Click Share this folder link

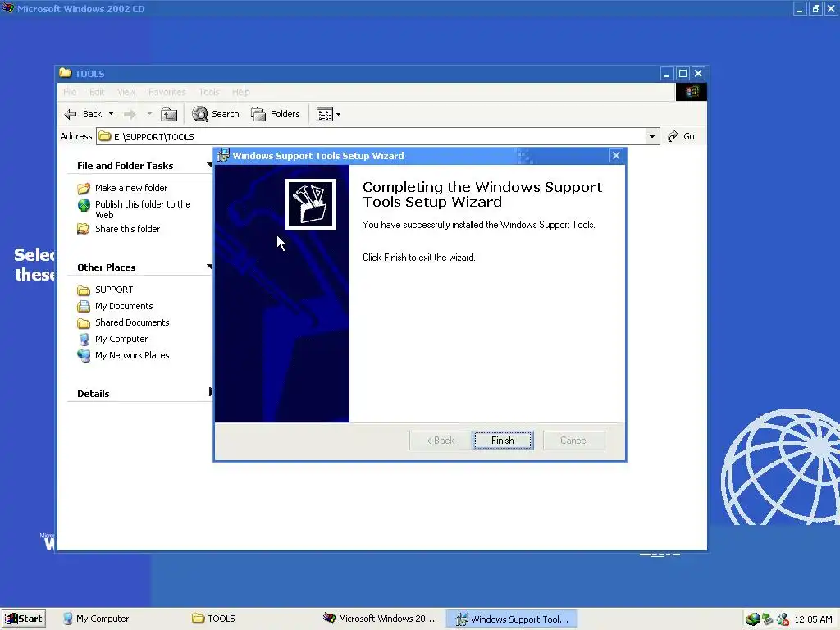click(x=127, y=229)
